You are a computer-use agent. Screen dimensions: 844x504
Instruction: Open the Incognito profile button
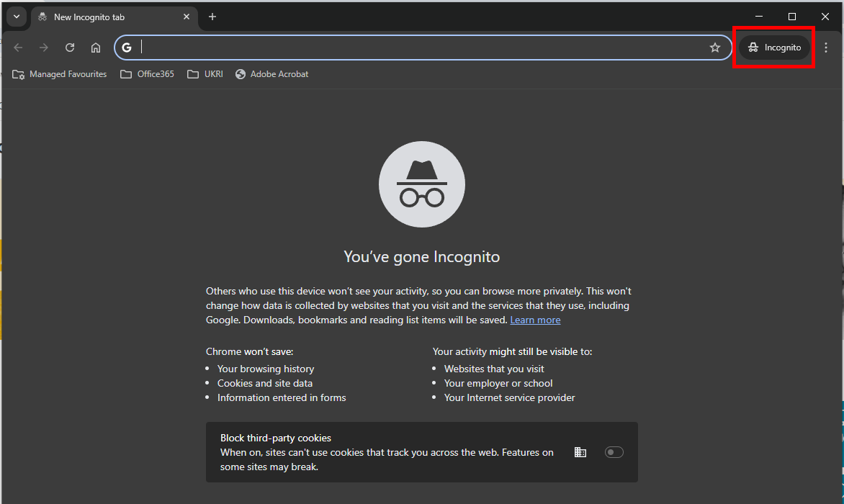[775, 48]
